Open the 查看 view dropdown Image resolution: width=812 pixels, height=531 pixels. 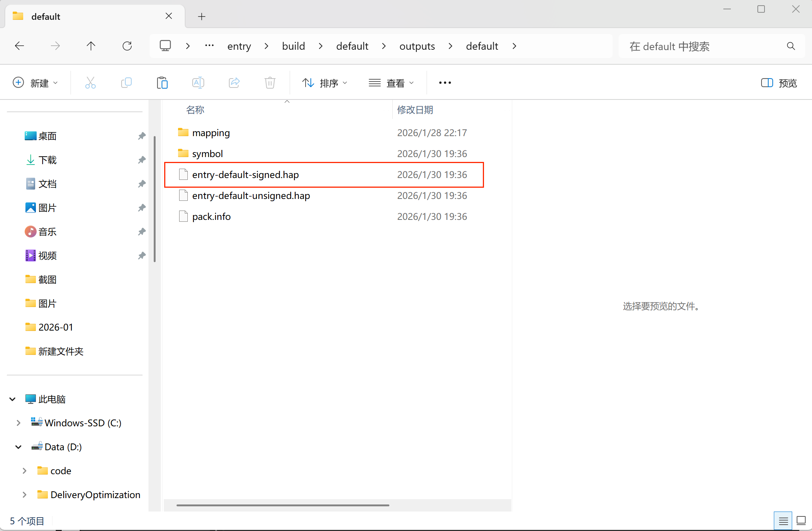(x=391, y=83)
